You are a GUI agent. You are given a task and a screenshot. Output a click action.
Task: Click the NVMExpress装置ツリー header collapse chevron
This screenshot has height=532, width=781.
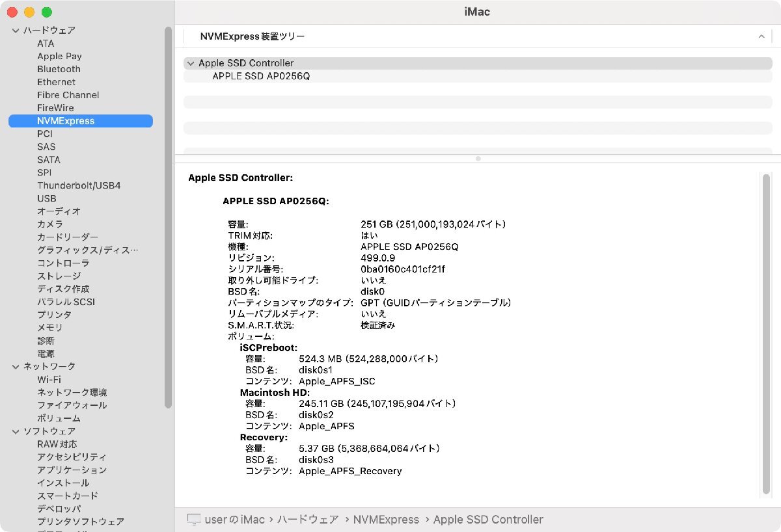point(761,36)
